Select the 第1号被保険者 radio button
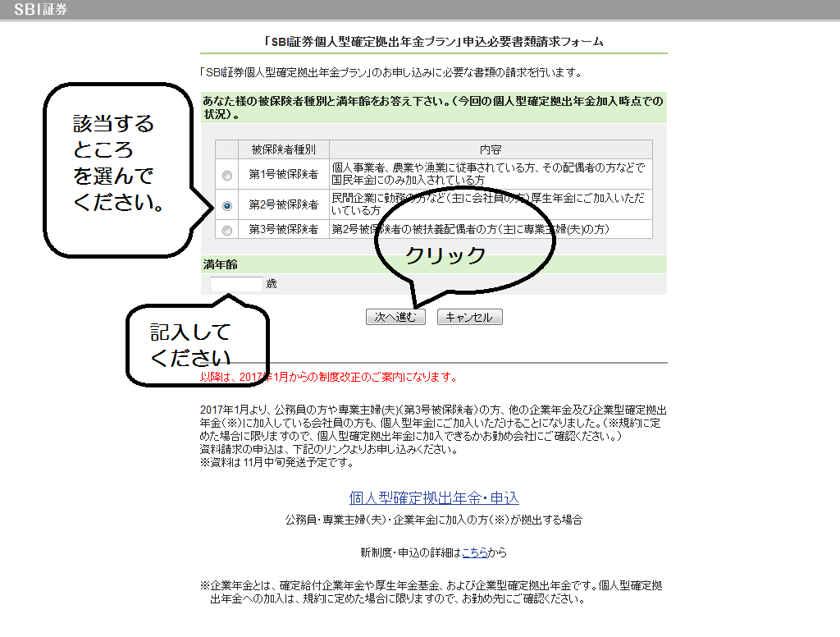 coord(227,176)
